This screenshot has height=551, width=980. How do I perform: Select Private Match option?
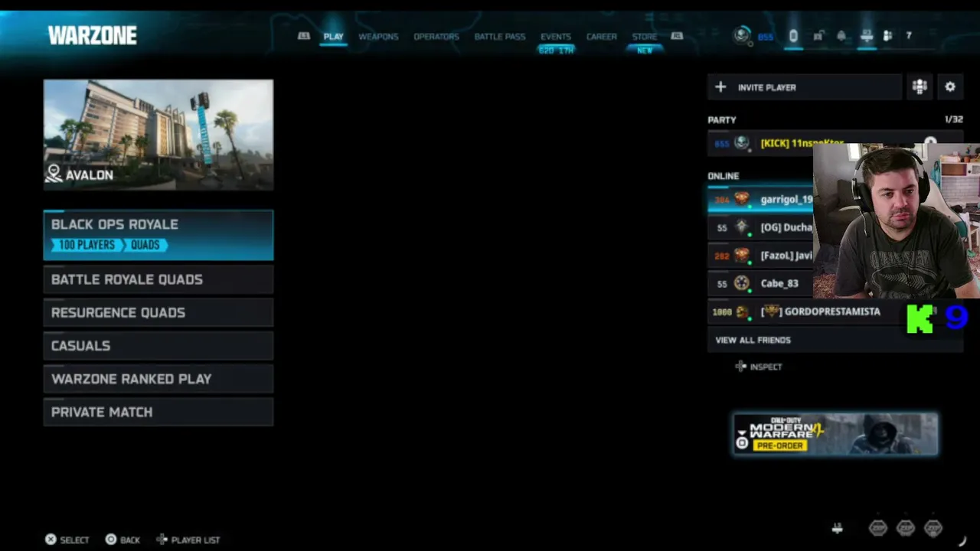[x=158, y=412]
